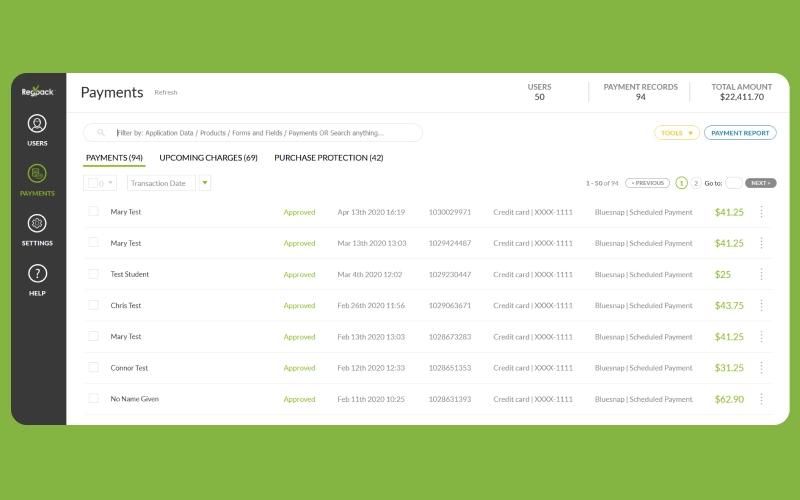Open the Help question mark icon
Image resolution: width=800 pixels, height=500 pixels.
click(37, 273)
